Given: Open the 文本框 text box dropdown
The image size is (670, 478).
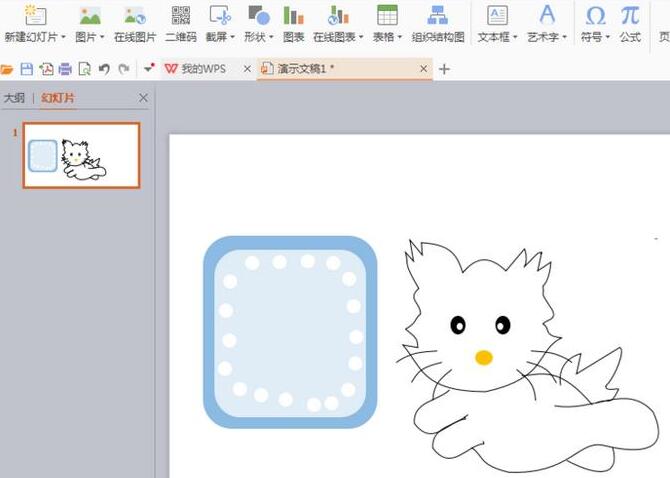Looking at the screenshot, I should pos(496,37).
